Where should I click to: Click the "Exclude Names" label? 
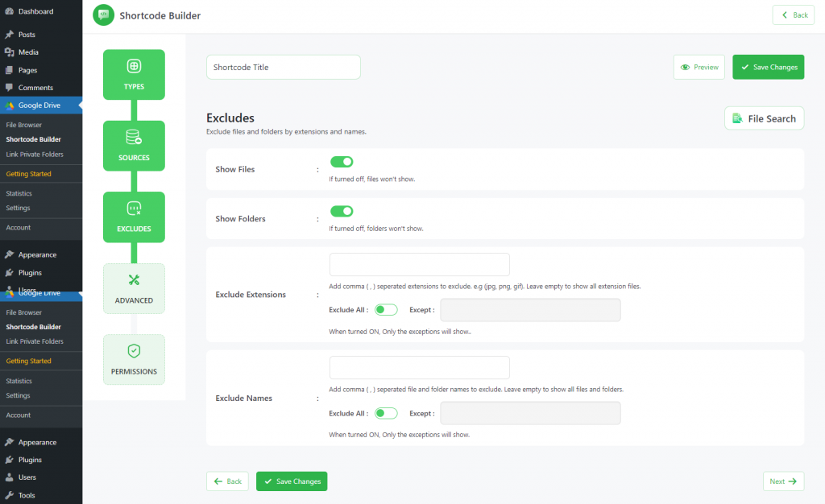[244, 399]
